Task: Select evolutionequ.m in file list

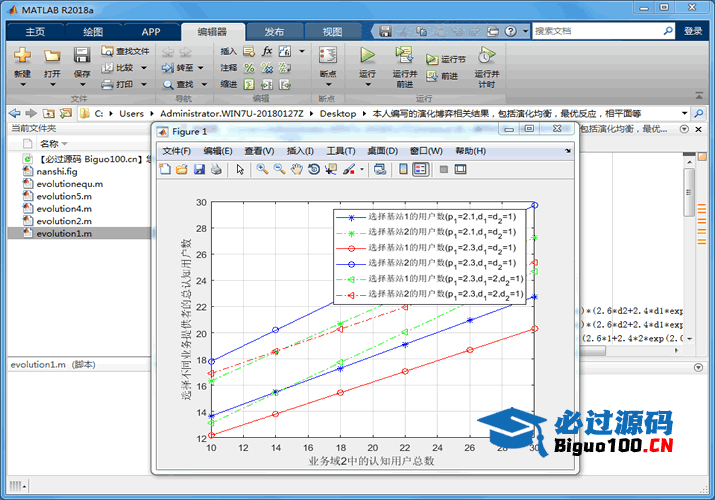Action: pyautogui.click(x=69, y=184)
